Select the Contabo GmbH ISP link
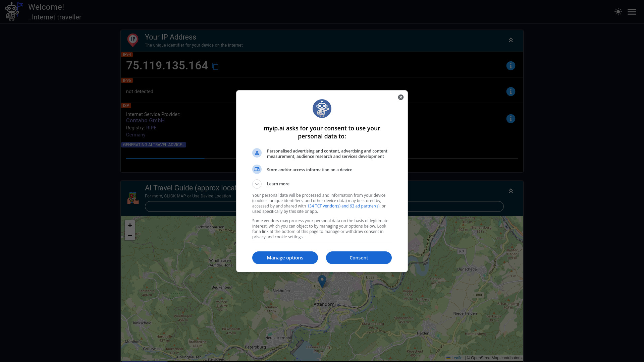Viewport: 644px width, 362px height. click(x=146, y=121)
